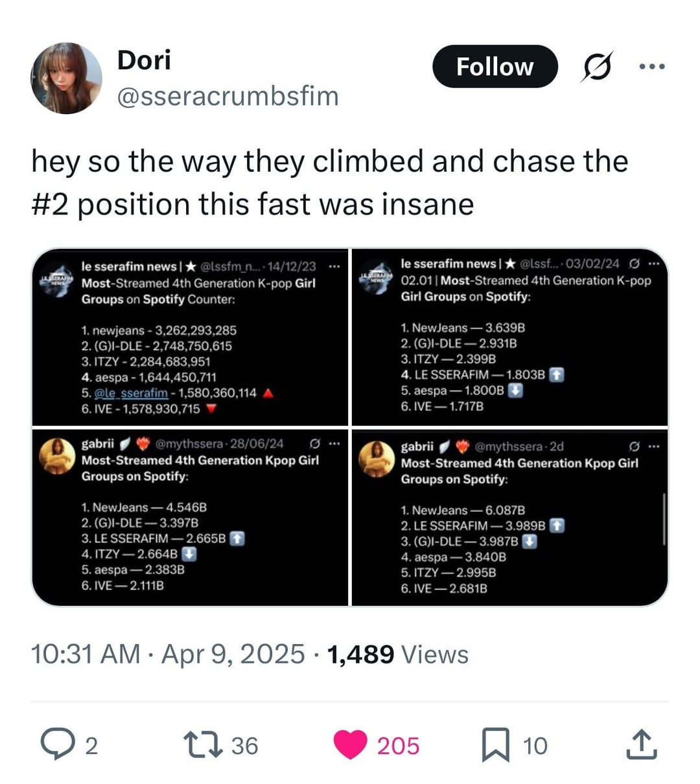Open the @sseracrumbsfim handle link
The height and width of the screenshot is (784, 700).
227,96
